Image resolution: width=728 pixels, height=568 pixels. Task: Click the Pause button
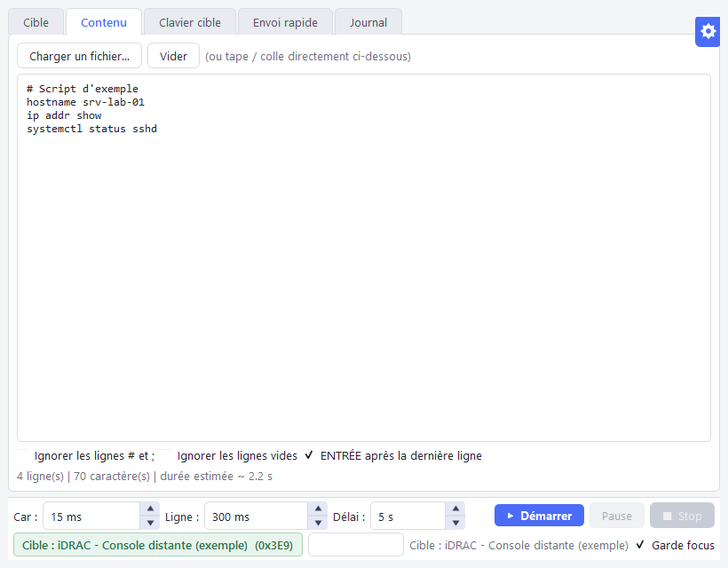pyautogui.click(x=616, y=516)
